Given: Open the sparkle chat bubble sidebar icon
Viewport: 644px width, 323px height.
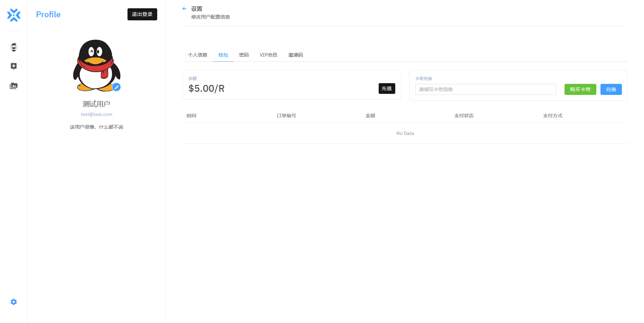Looking at the screenshot, I should pos(14,66).
